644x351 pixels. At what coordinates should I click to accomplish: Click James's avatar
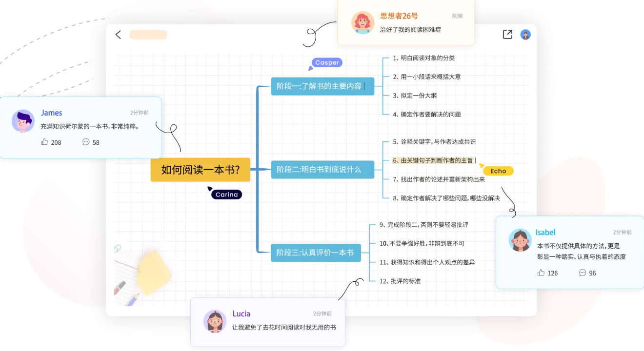[23, 120]
